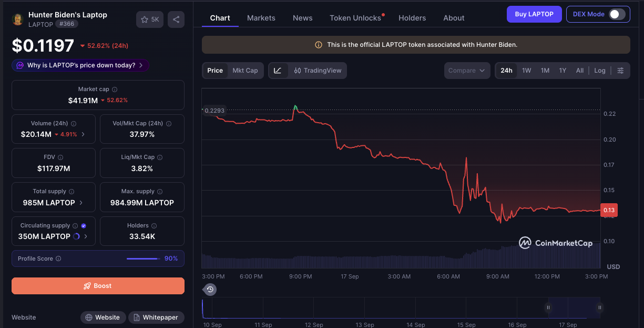Open chart settings sliders icon
This screenshot has height=328, width=644.
click(x=621, y=71)
